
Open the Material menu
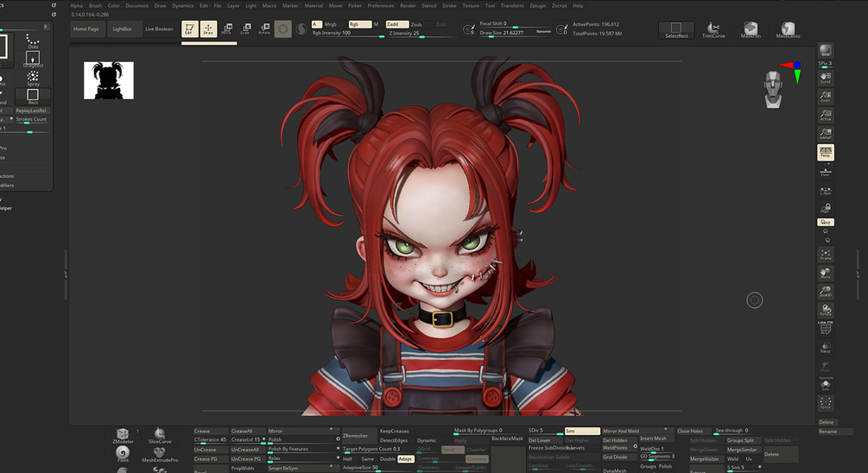click(x=314, y=5)
